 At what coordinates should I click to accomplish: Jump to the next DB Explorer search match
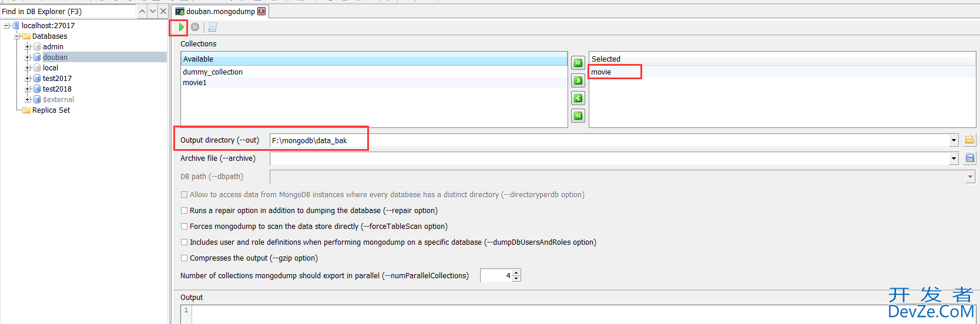point(153,11)
